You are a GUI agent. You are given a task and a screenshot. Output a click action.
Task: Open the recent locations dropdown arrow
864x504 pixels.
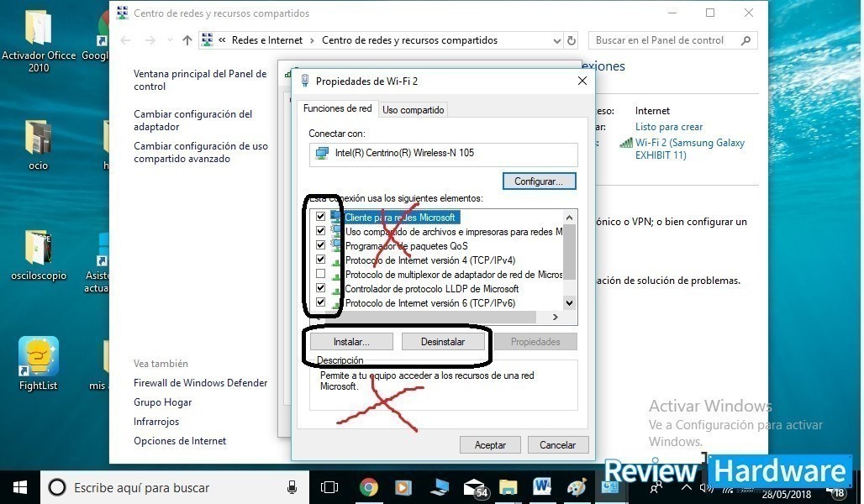tap(171, 40)
